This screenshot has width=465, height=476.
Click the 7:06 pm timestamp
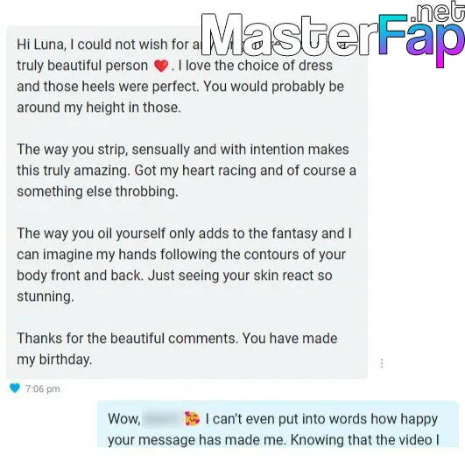click(x=43, y=388)
